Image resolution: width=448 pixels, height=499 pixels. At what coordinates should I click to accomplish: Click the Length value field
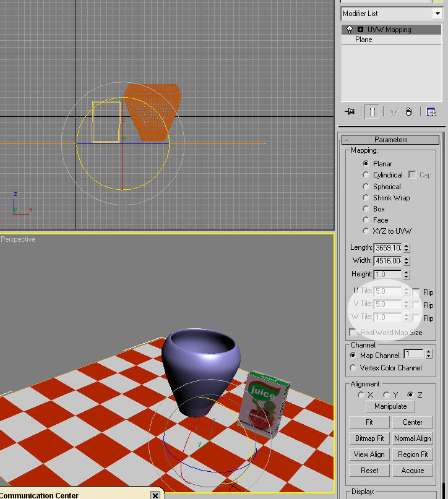click(387, 248)
